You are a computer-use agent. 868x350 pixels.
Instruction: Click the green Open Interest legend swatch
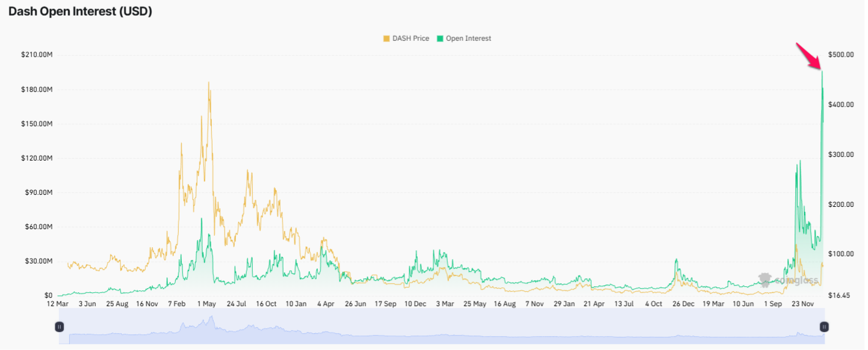440,38
